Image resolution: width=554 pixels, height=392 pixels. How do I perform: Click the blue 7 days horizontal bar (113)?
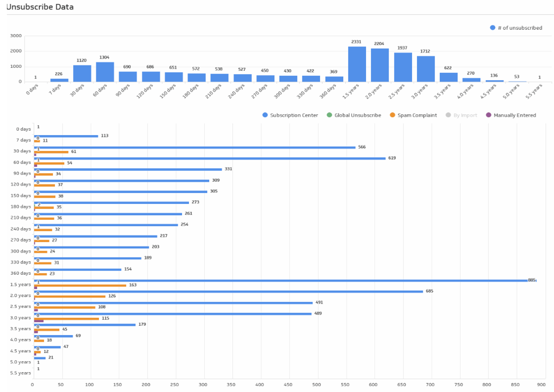coord(66,136)
